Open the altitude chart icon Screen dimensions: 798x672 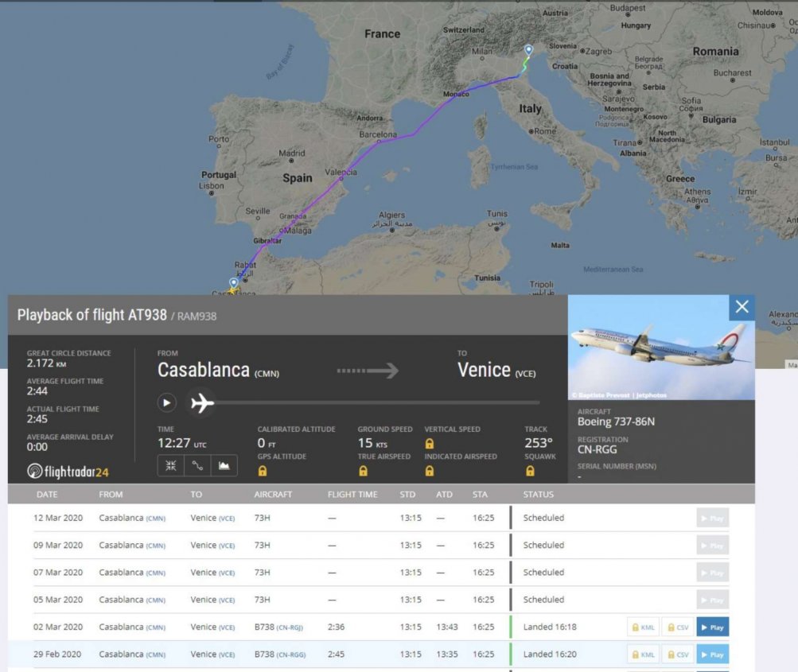[224, 465]
